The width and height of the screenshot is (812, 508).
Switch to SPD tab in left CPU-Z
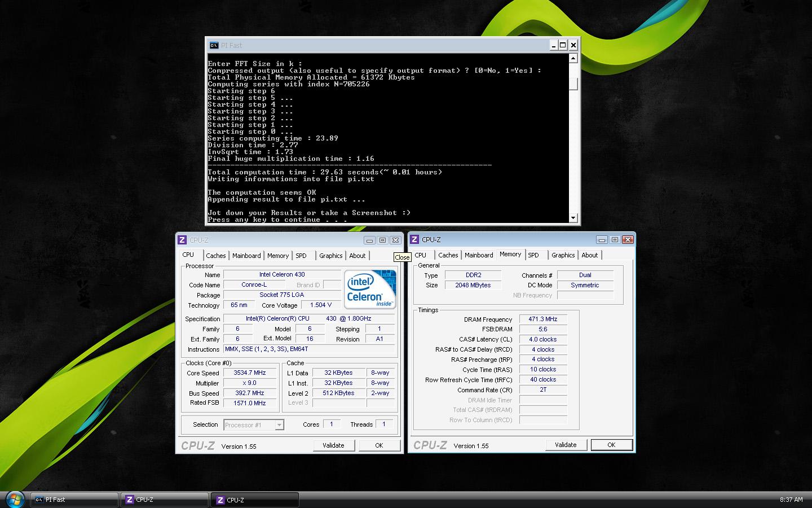301,256
